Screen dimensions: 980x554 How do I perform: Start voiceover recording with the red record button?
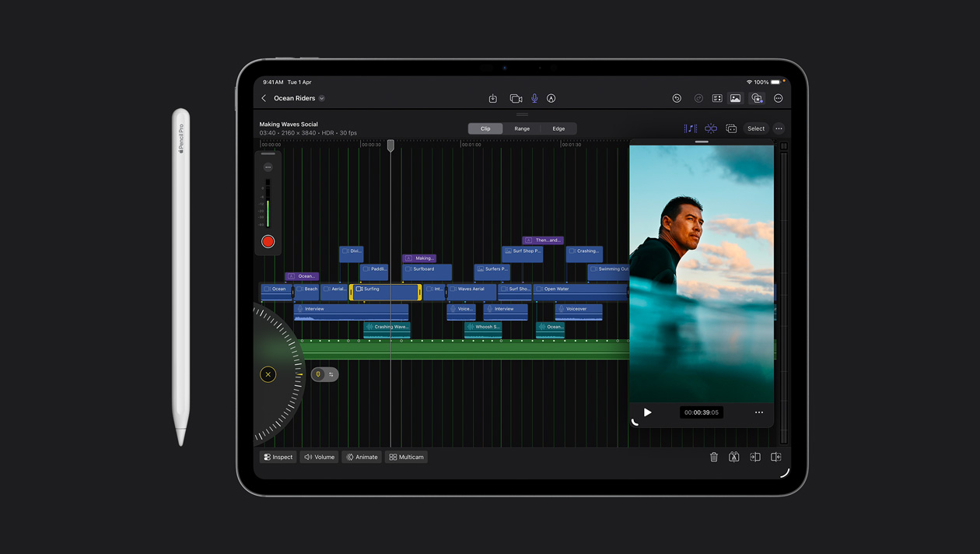(268, 241)
